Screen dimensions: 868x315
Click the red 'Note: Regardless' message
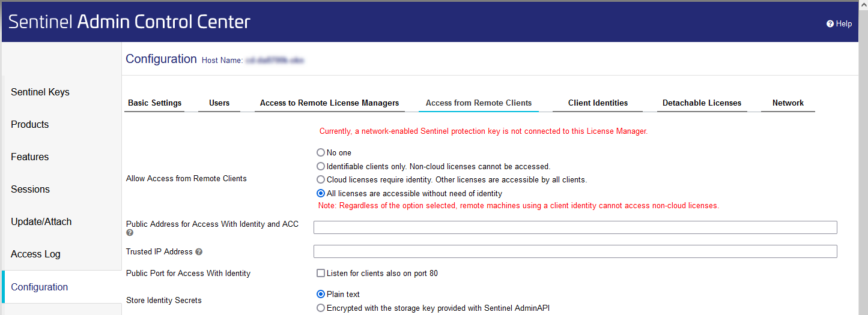pos(518,205)
